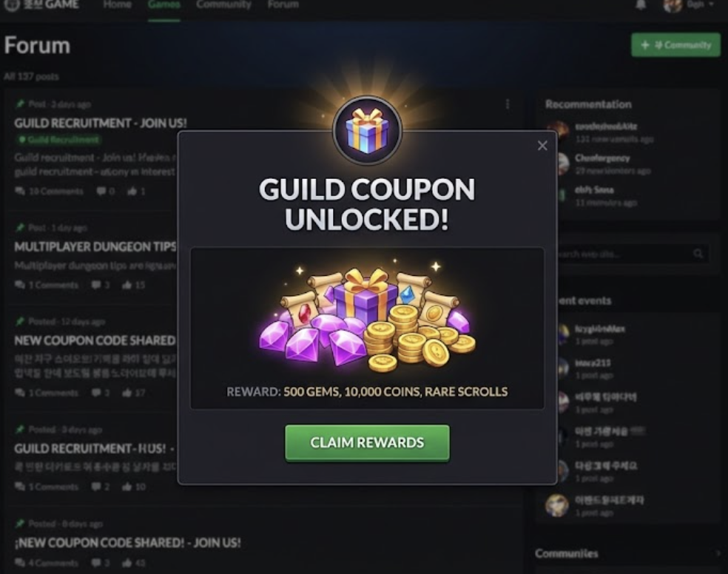Image resolution: width=728 pixels, height=574 pixels.
Task: Click the Claim Rewards button
Action: (x=367, y=442)
